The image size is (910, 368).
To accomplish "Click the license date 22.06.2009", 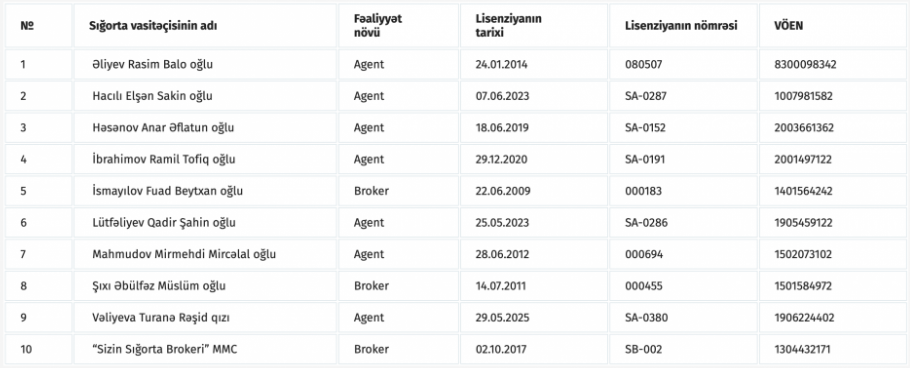I will pyautogui.click(x=503, y=191).
